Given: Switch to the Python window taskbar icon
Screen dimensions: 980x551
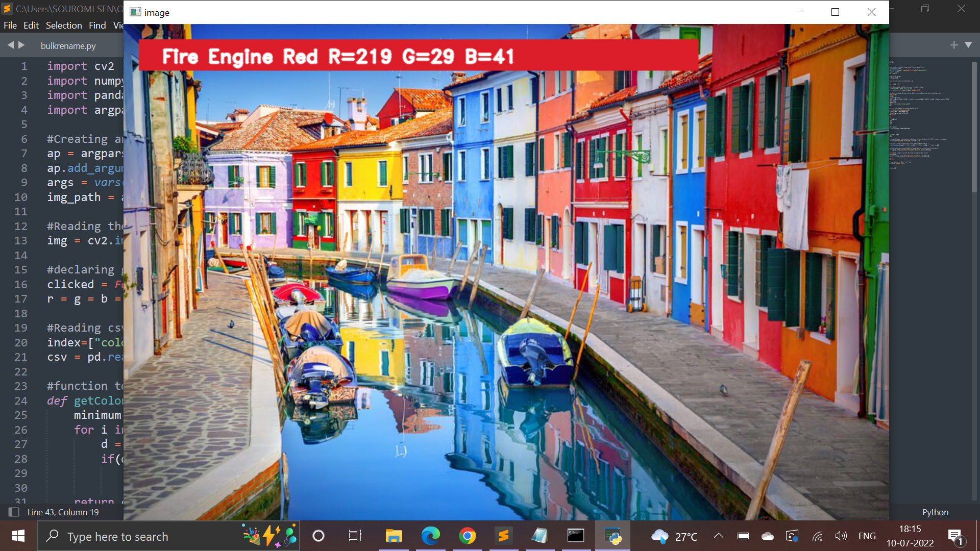Looking at the screenshot, I should [612, 536].
